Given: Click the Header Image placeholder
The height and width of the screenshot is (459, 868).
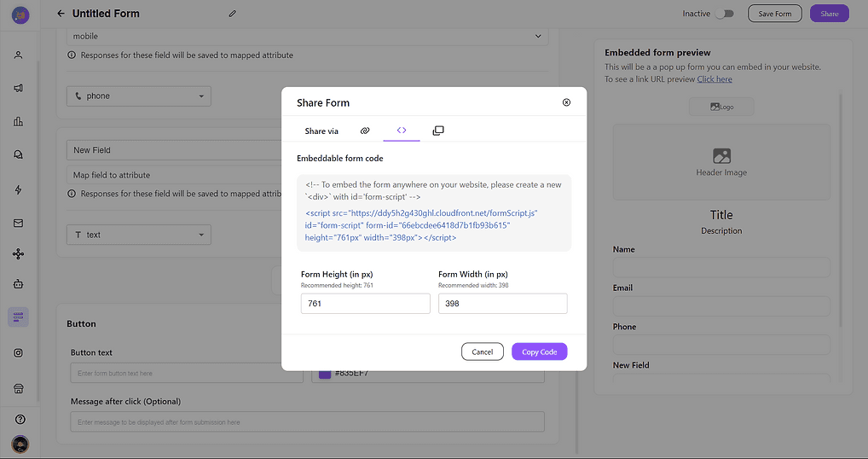Looking at the screenshot, I should (721, 162).
